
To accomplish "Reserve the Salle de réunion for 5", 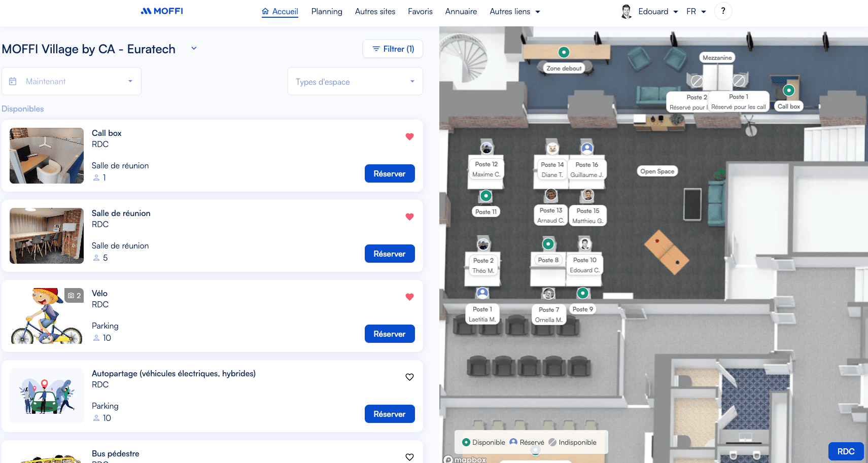I will (x=390, y=254).
